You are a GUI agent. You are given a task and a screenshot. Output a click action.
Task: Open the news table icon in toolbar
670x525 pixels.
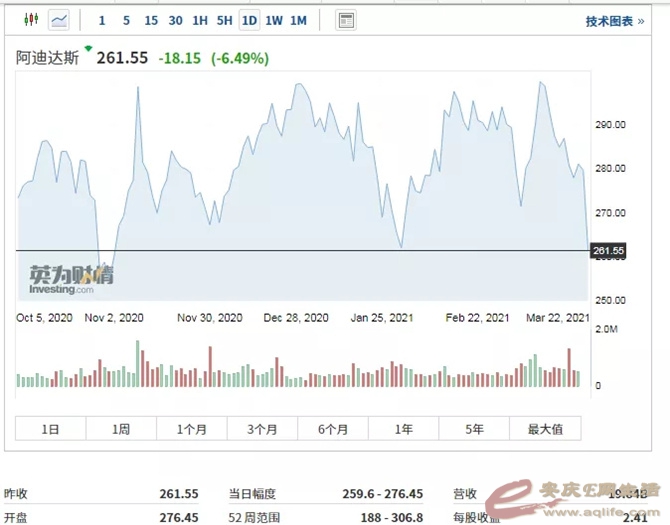pos(346,21)
